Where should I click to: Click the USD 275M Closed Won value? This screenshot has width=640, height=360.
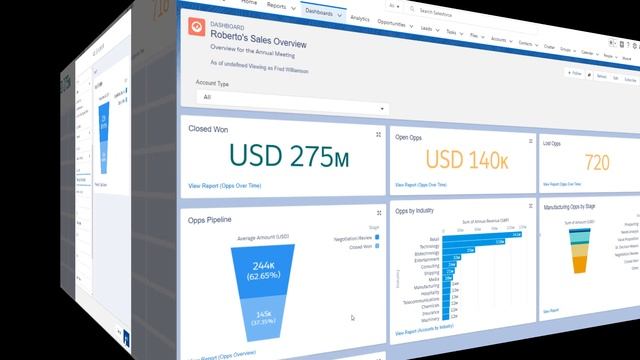(289, 156)
